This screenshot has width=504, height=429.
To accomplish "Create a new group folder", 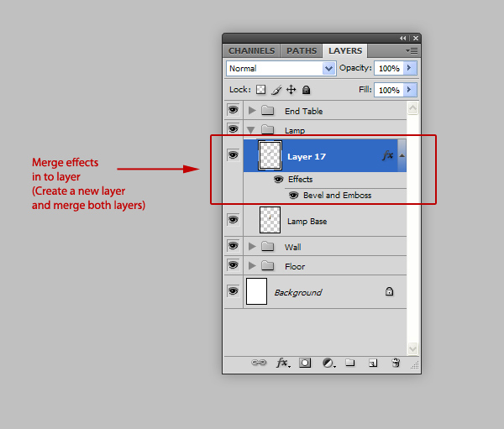I will [350, 363].
